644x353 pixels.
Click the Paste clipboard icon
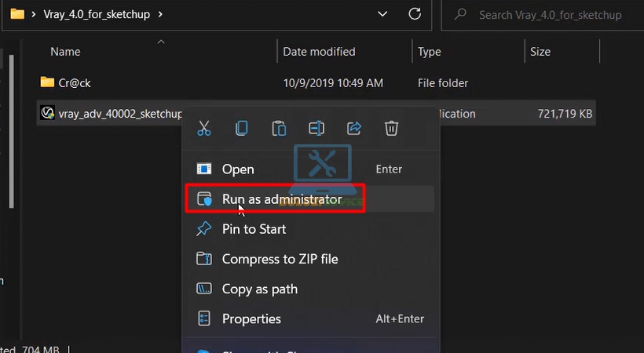pos(279,128)
